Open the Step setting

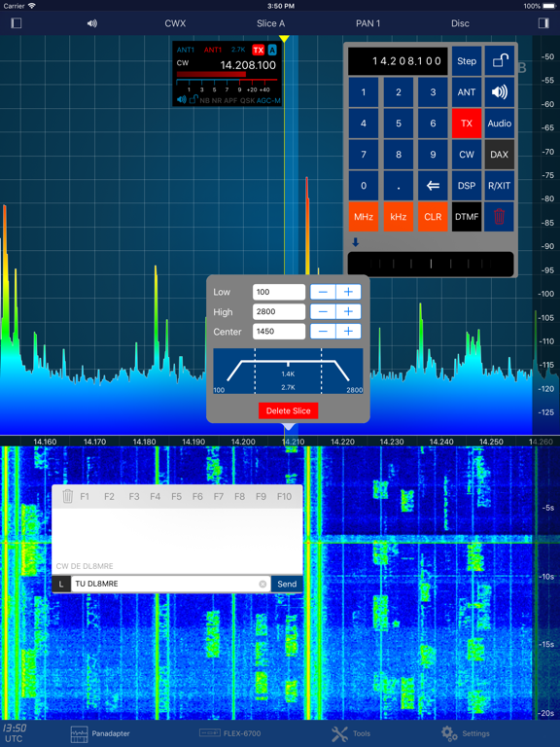(467, 61)
